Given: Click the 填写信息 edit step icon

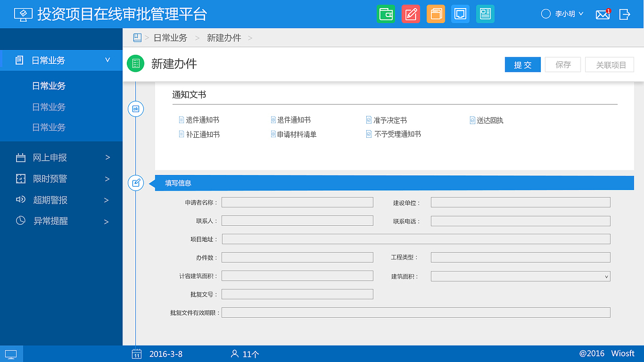Looking at the screenshot, I should (136, 183).
